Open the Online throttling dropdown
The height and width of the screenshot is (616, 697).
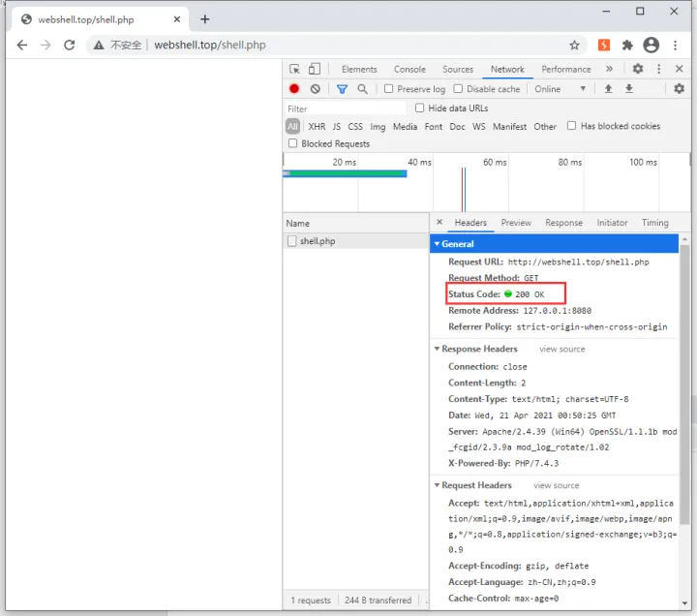[x=561, y=89]
